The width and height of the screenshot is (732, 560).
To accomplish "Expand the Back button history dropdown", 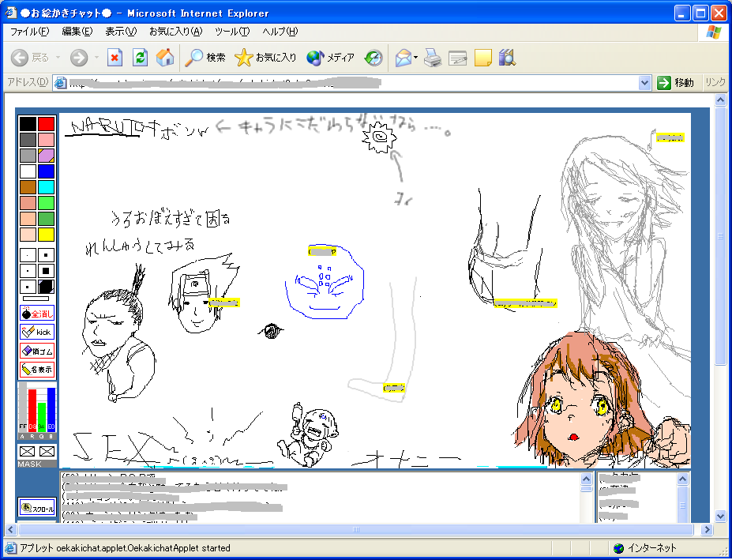I will [x=58, y=58].
